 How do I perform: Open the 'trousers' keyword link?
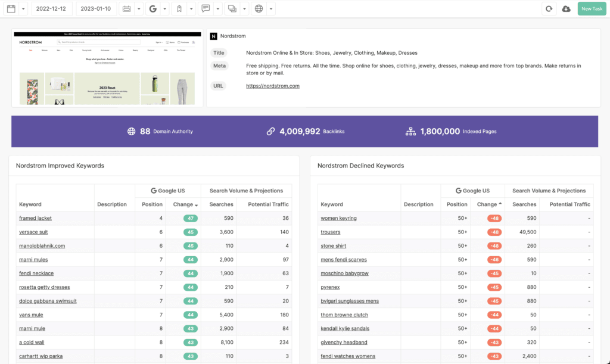point(330,232)
